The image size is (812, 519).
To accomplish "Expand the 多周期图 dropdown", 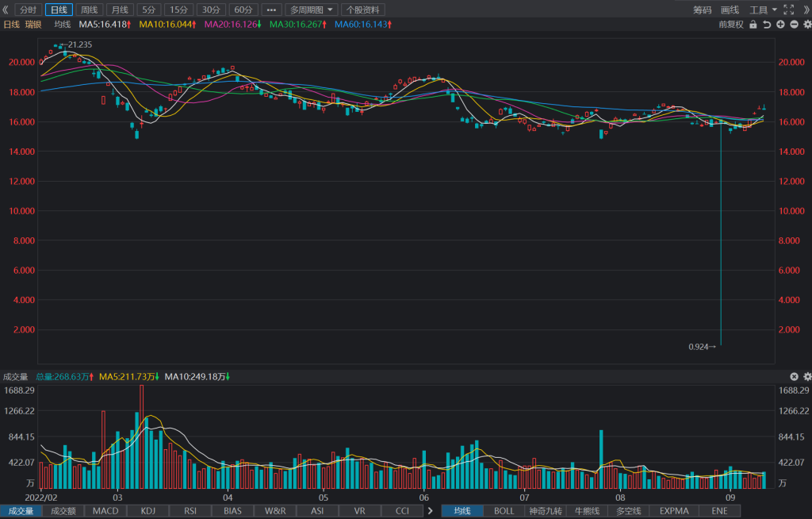I will click(311, 10).
